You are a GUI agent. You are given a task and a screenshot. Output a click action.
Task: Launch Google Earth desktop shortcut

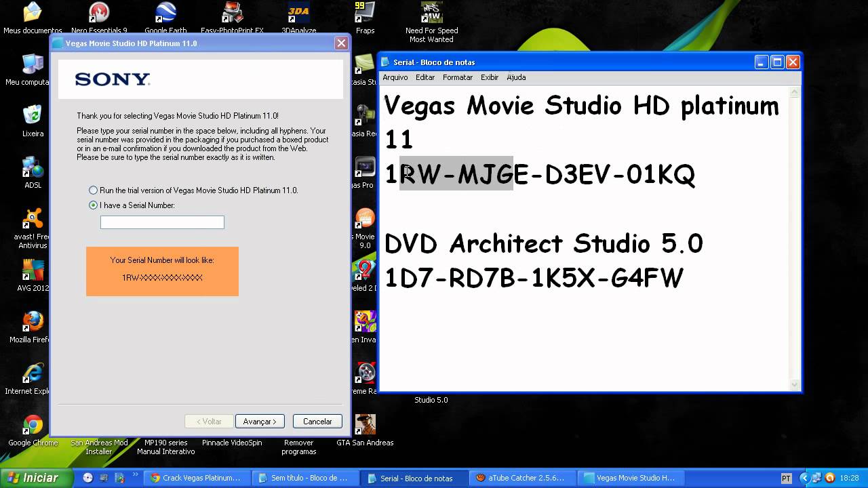pos(165,18)
